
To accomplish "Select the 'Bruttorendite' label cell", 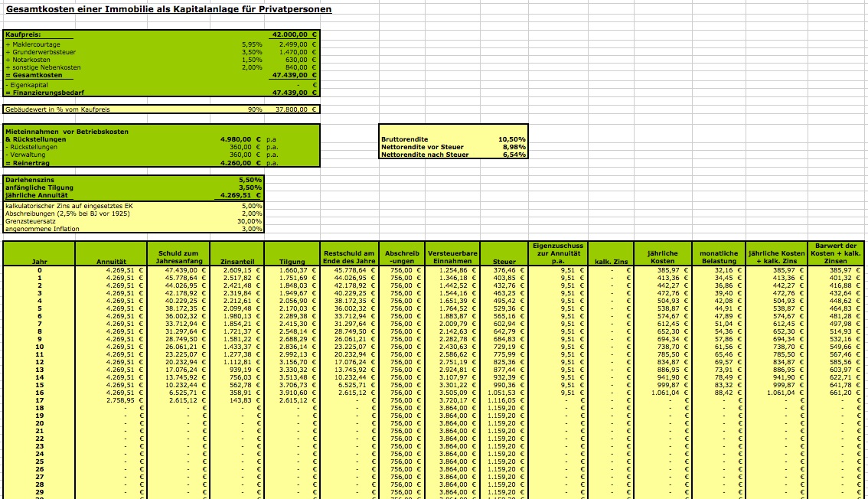I will [x=405, y=139].
